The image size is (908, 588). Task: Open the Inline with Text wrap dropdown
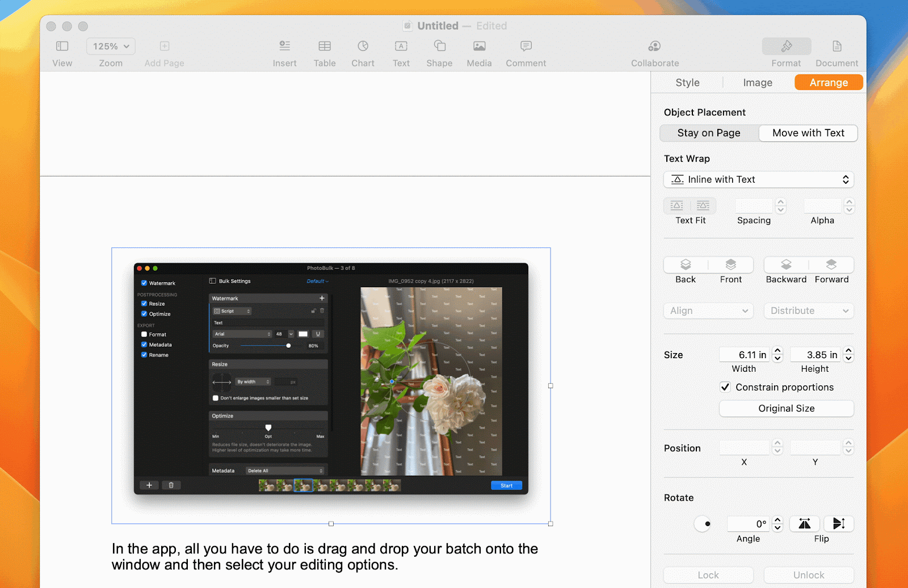pos(759,179)
